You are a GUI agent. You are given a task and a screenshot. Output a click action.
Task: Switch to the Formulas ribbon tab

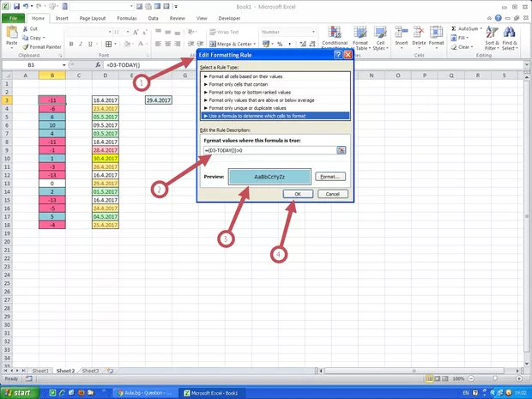pos(126,17)
